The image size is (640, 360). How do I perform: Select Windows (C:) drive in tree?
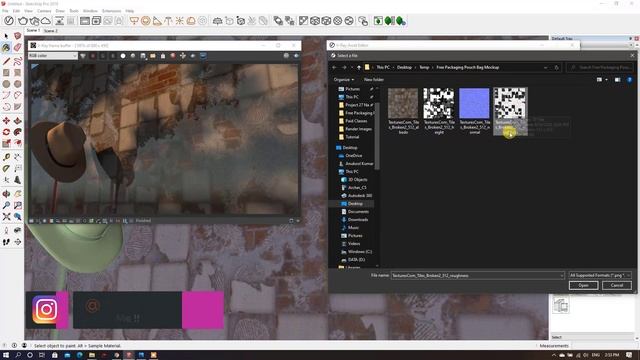tap(359, 252)
